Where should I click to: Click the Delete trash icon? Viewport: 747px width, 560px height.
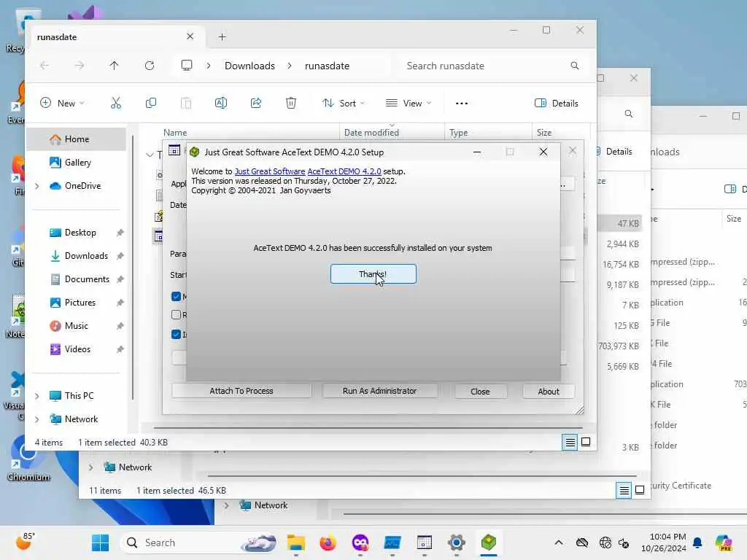(290, 104)
